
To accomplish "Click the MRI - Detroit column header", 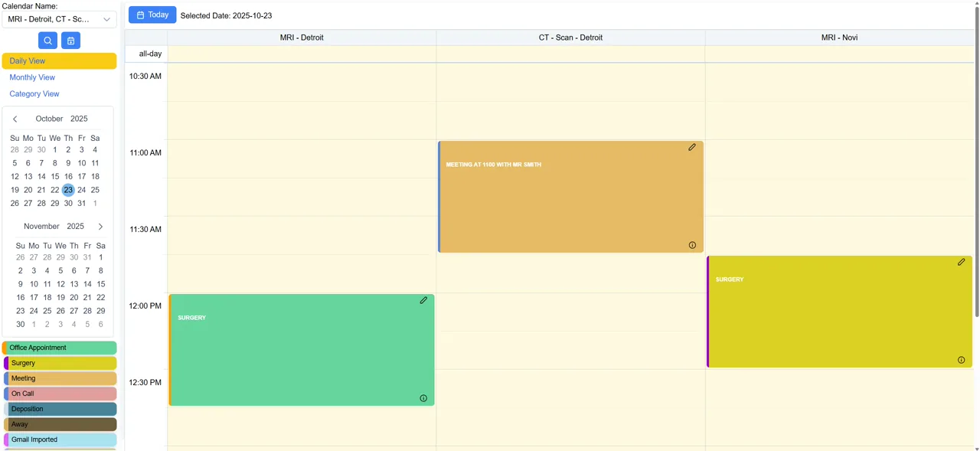I will click(x=302, y=38).
